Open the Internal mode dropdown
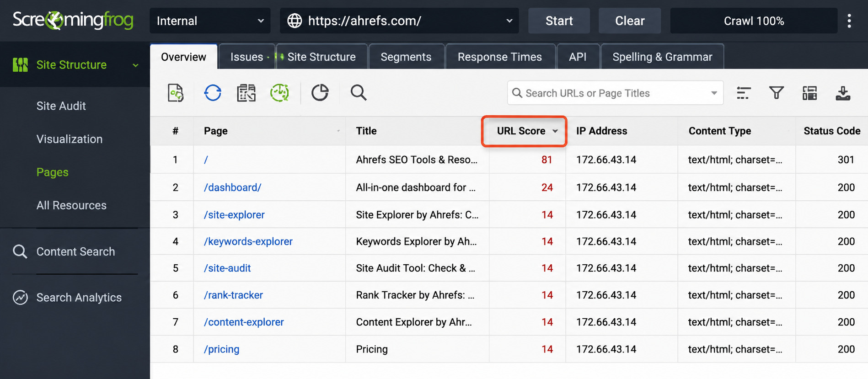This screenshot has height=379, width=868. tap(210, 21)
